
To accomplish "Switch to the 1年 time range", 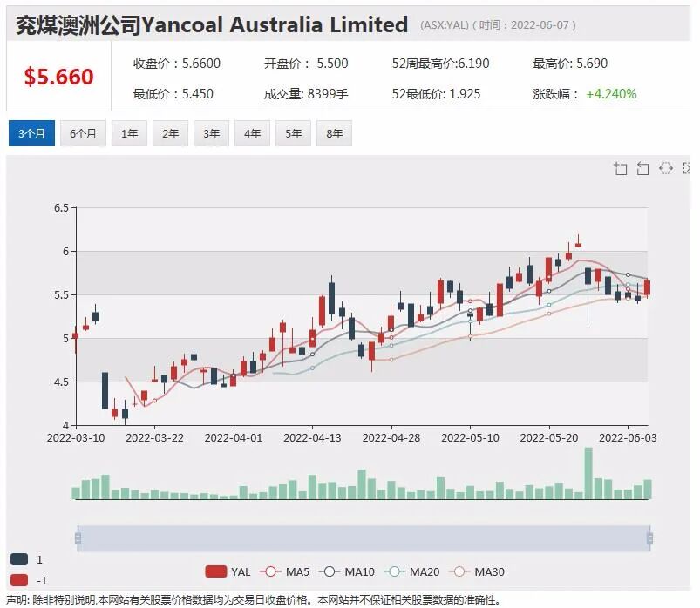I will click(x=130, y=133).
